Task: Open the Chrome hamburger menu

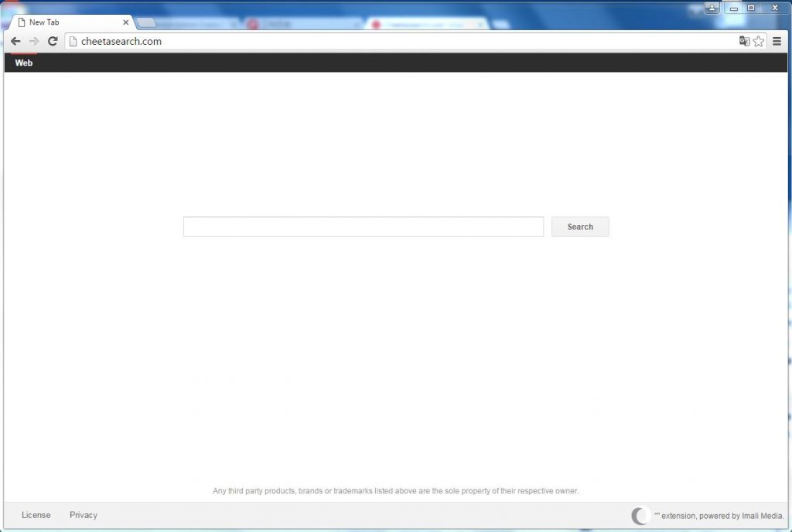Action: tap(777, 42)
